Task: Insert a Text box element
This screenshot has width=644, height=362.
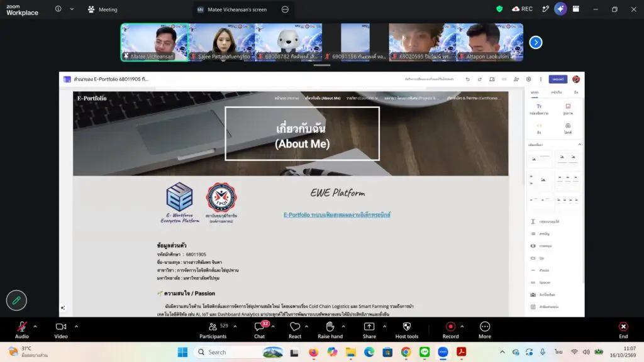Action: pos(539,109)
